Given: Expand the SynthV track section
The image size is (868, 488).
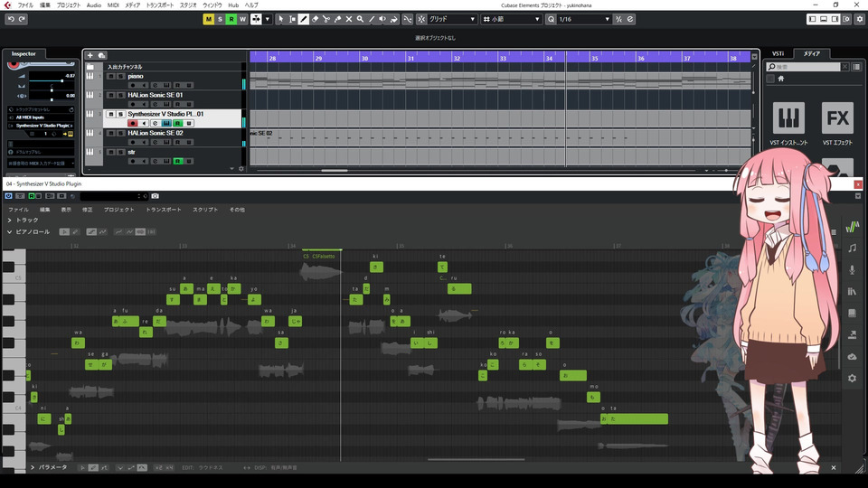Looking at the screenshot, I should coord(9,221).
